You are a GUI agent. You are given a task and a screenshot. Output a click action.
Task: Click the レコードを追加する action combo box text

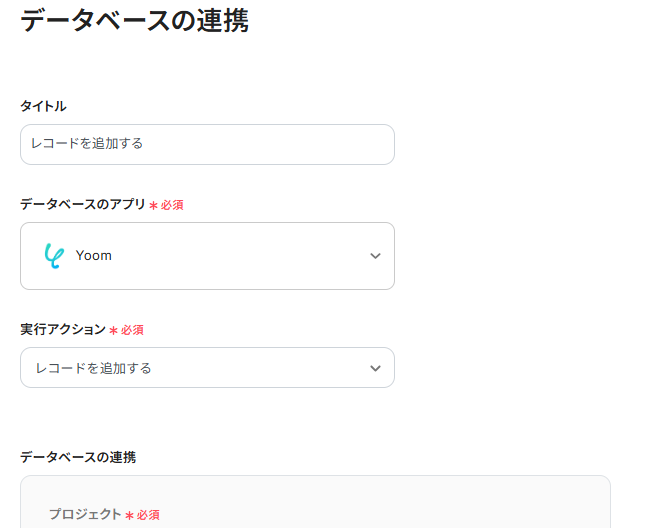pos(94,368)
